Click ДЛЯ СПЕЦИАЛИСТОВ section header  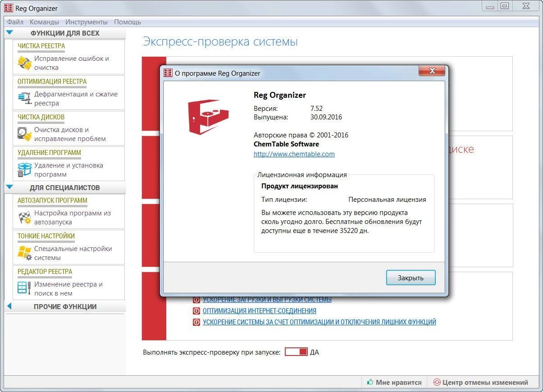[65, 187]
